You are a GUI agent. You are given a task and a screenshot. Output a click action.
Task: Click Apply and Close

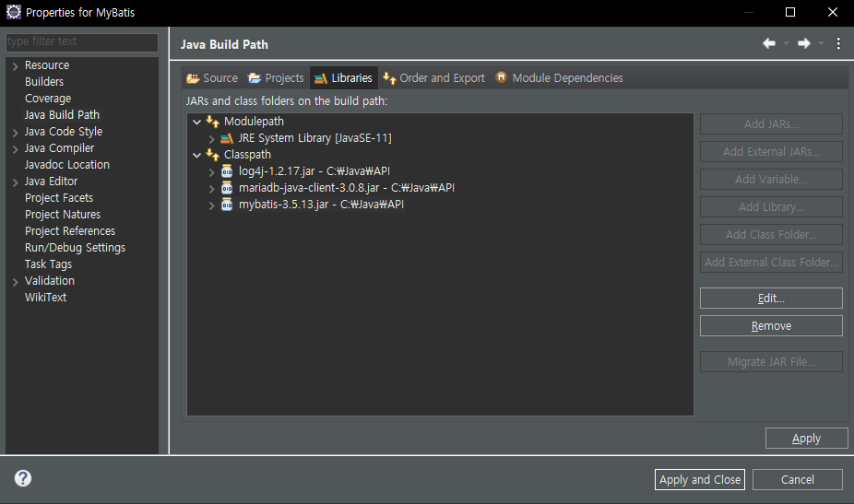(700, 479)
